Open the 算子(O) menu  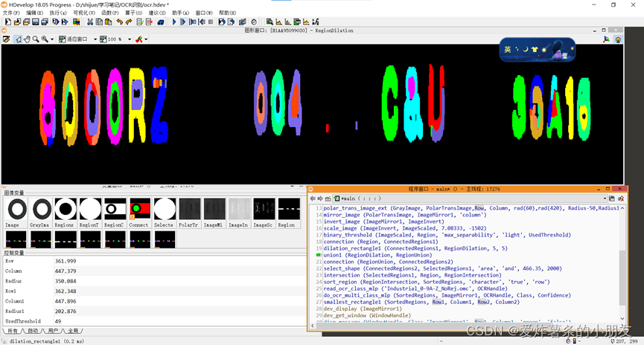tap(133, 13)
